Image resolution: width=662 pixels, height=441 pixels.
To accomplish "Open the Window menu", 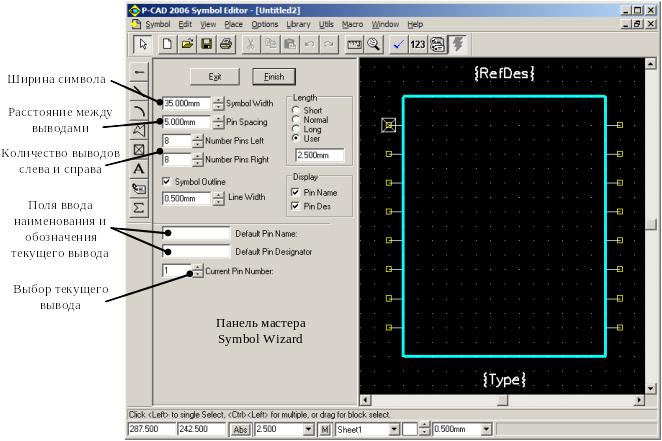I will [x=385, y=24].
